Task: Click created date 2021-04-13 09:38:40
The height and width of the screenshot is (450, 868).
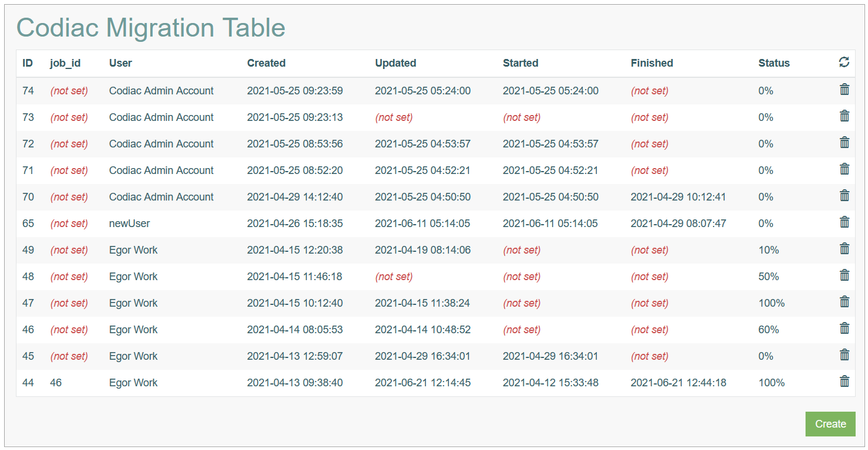Action: (x=295, y=383)
